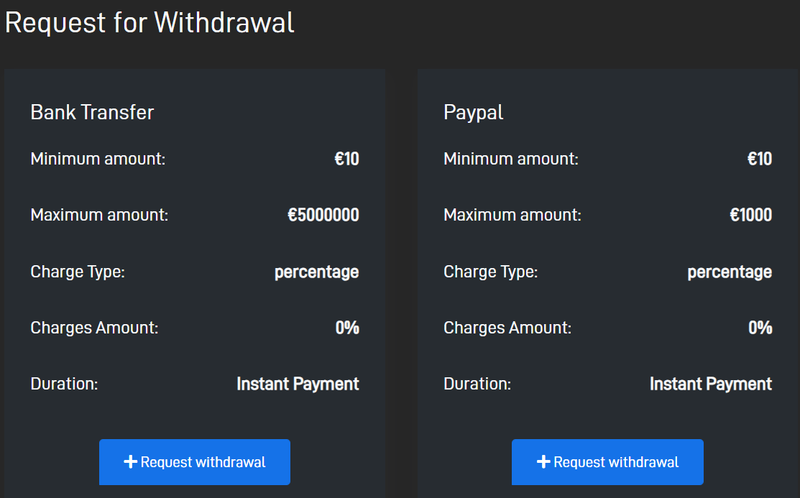
Task: Click Paypal Instant Payment duration value
Action: coord(711,384)
